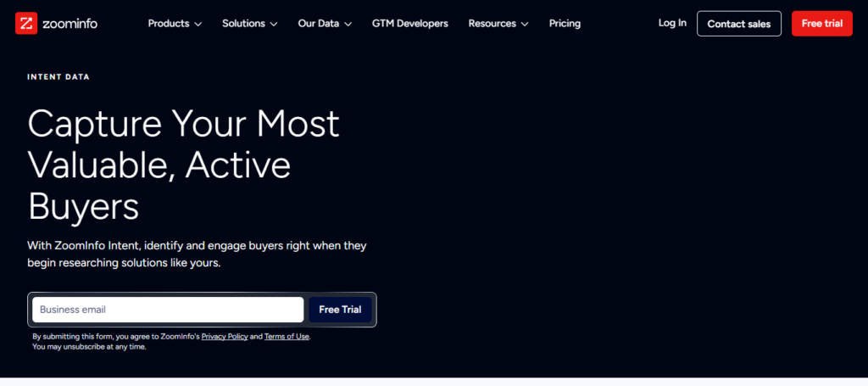Expand the Resources chevron arrow

(x=524, y=24)
